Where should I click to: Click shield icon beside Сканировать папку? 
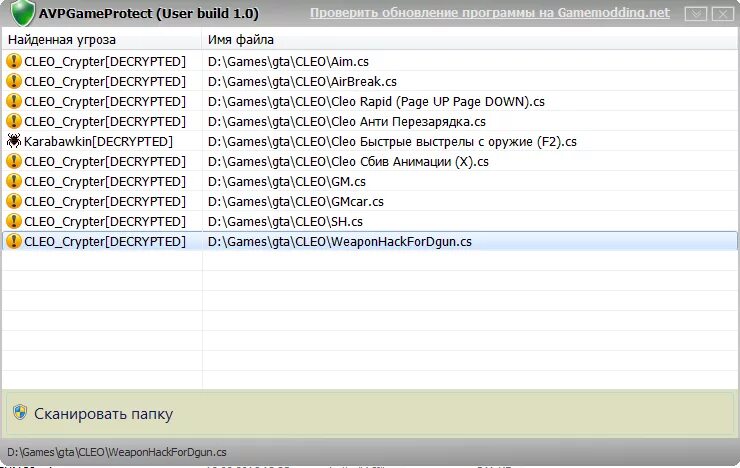pos(20,412)
